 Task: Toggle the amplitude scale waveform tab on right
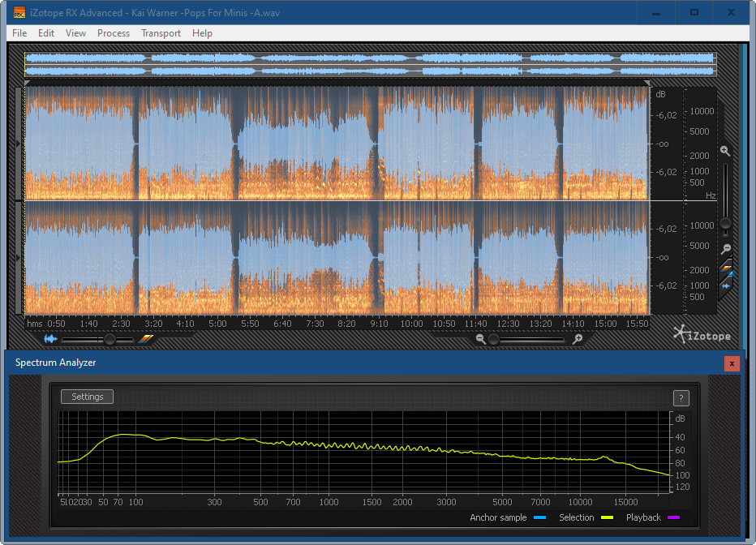coord(726,285)
